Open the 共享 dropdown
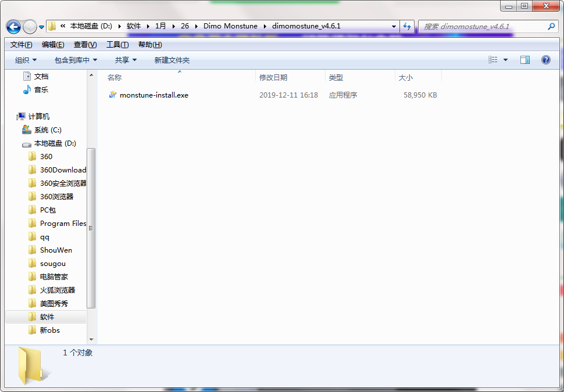Screen dimensions: 564x392 (x=126, y=60)
